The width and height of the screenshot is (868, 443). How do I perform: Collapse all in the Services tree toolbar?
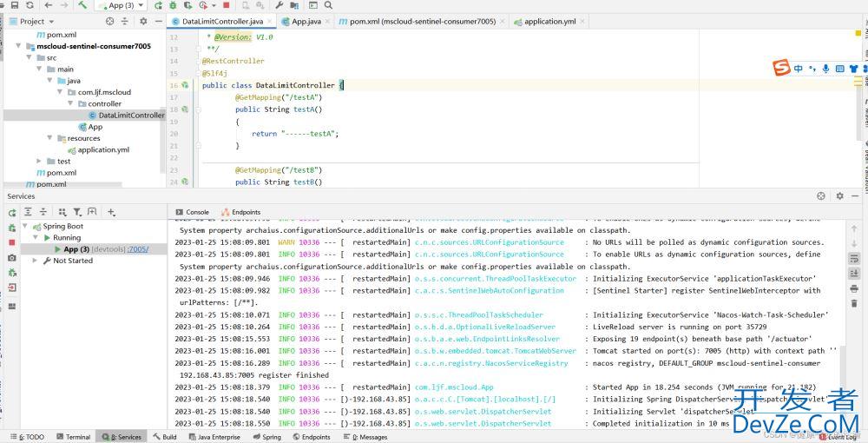[43, 212]
